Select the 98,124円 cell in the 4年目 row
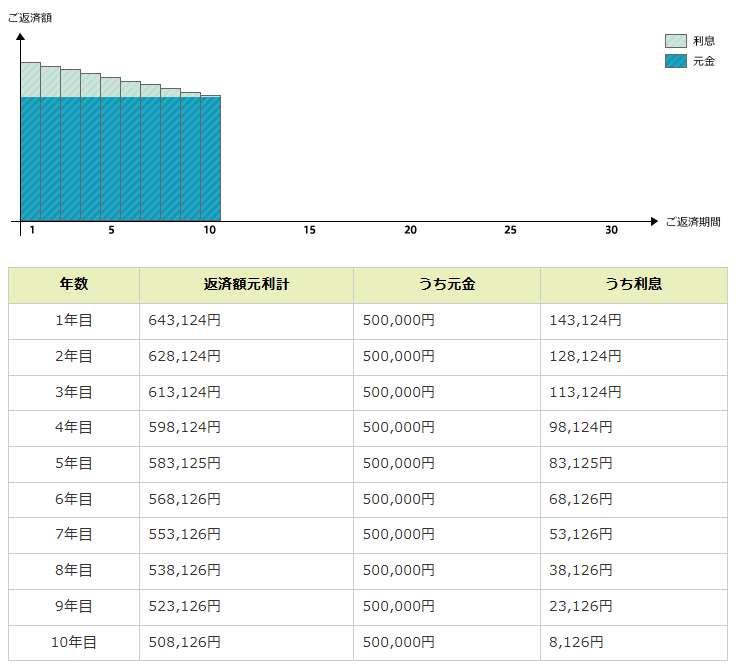The image size is (737, 666). click(581, 428)
